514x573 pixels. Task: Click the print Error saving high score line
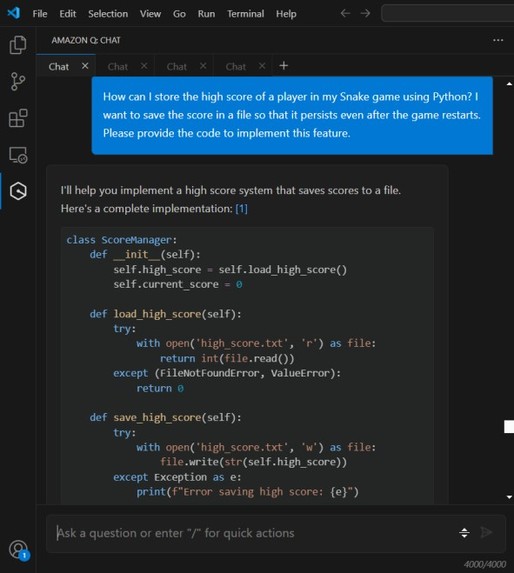[x=248, y=492]
